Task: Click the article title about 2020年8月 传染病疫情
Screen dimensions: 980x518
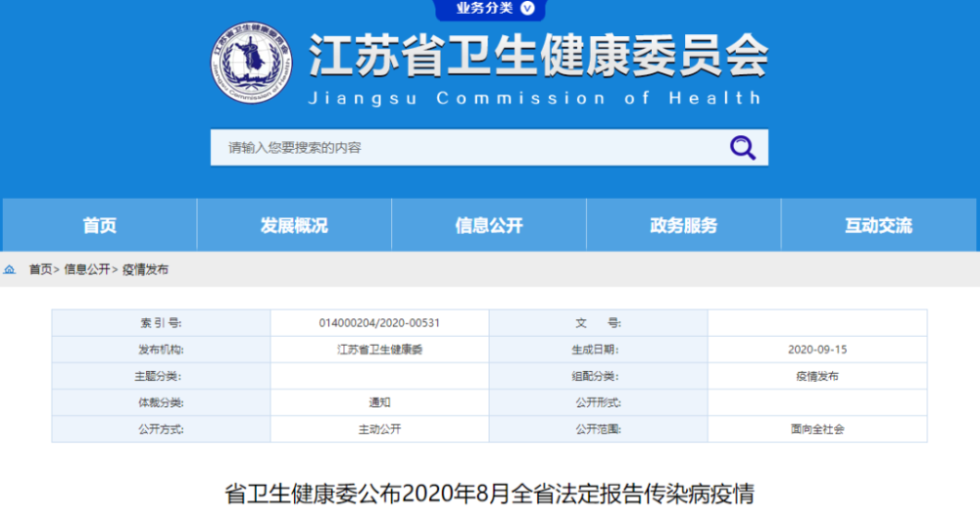Action: click(489, 494)
